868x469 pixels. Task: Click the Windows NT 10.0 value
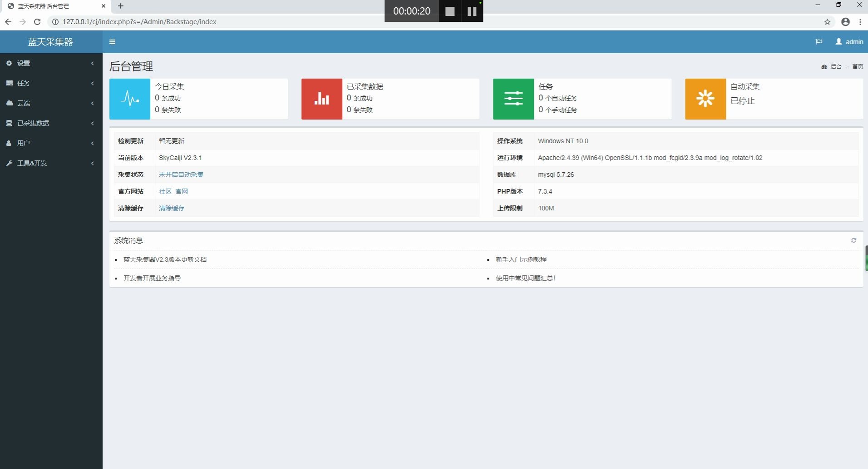[x=563, y=141]
